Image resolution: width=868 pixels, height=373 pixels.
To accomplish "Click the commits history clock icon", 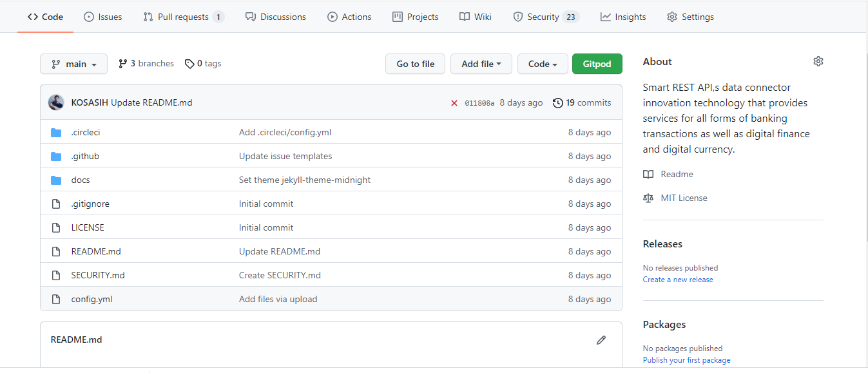I will pyautogui.click(x=558, y=103).
